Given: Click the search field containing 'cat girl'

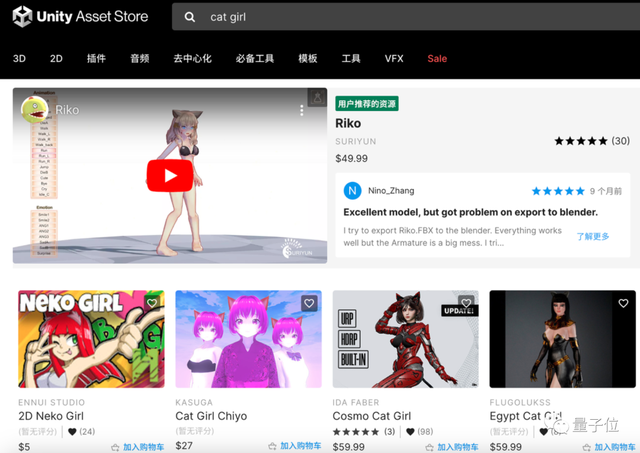Looking at the screenshot, I should click(x=400, y=17).
